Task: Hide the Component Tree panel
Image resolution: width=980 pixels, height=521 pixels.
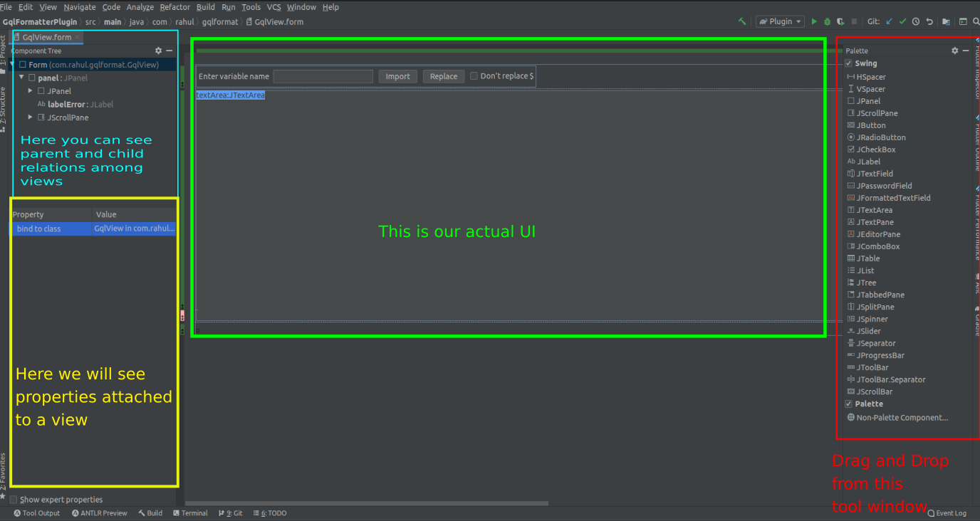Action: (170, 51)
